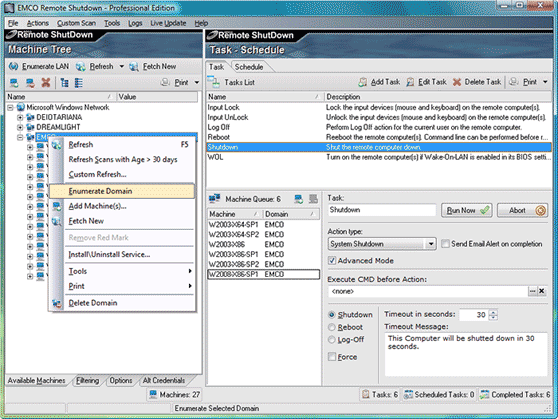Click the Enumerate LAN toolbar icon

(14, 67)
